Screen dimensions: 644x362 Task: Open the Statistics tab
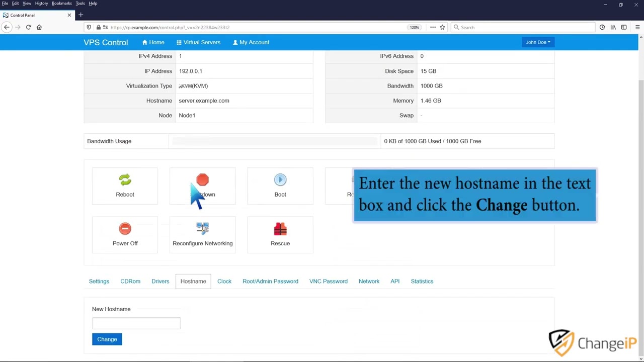[x=422, y=281]
